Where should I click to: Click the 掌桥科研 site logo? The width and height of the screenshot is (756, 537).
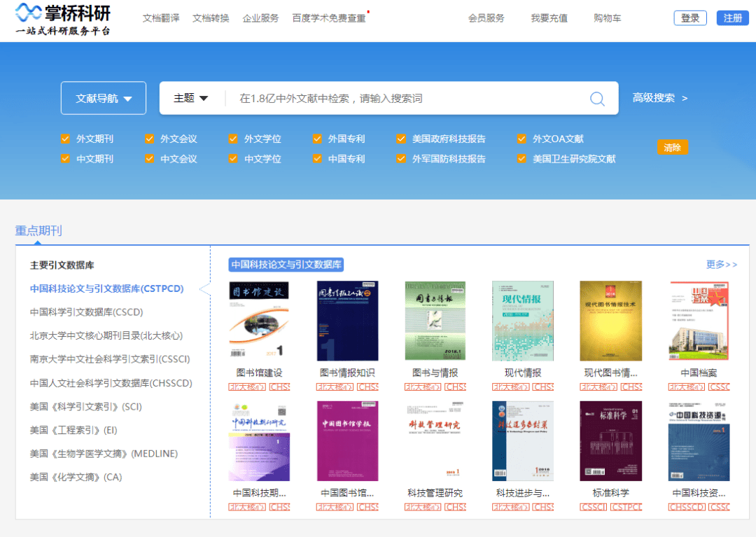63,20
